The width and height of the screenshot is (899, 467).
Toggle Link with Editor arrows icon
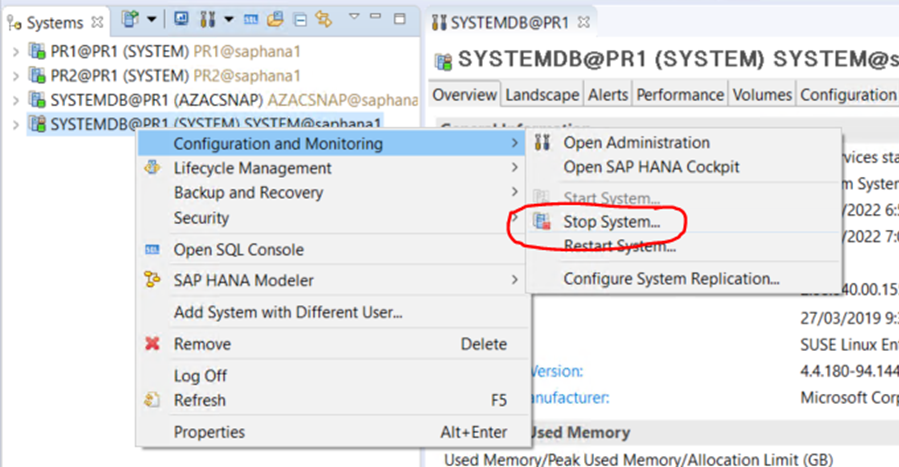tap(323, 19)
